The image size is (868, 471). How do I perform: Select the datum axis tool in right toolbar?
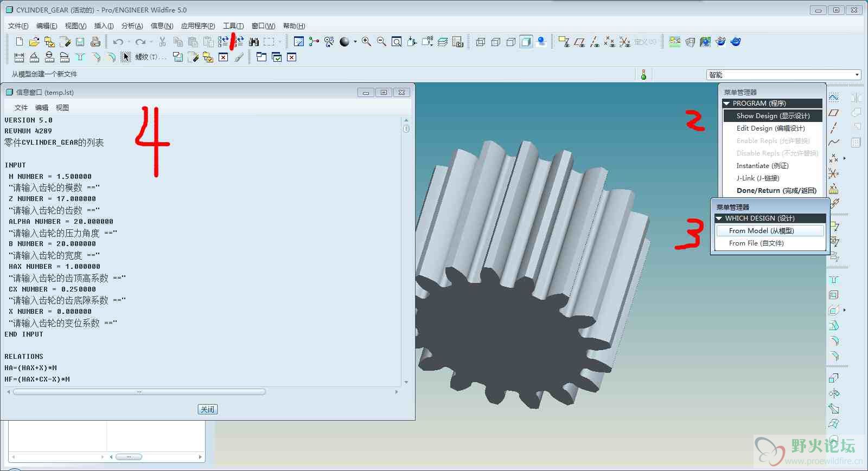(x=834, y=127)
